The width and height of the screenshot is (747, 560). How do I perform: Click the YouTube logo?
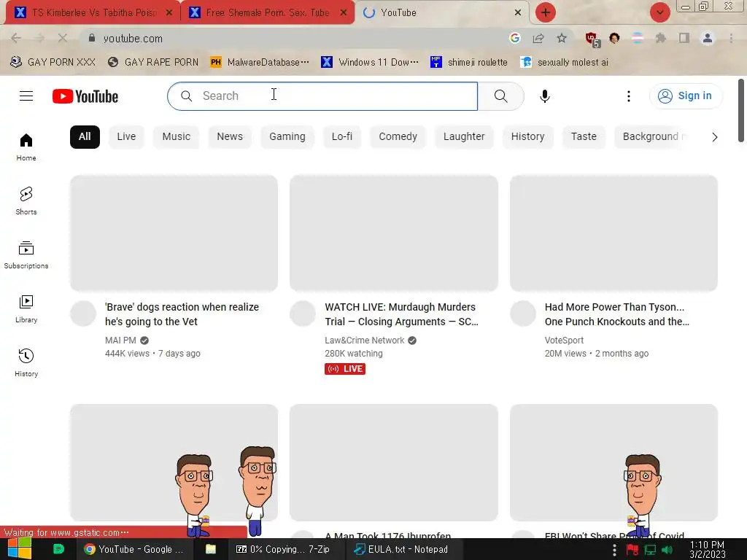point(85,96)
